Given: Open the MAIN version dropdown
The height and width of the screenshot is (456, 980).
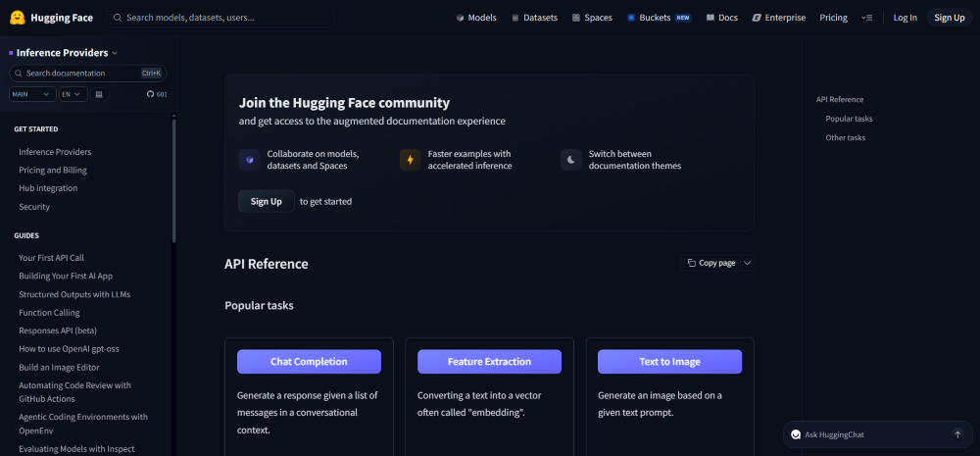Looking at the screenshot, I should tap(32, 94).
